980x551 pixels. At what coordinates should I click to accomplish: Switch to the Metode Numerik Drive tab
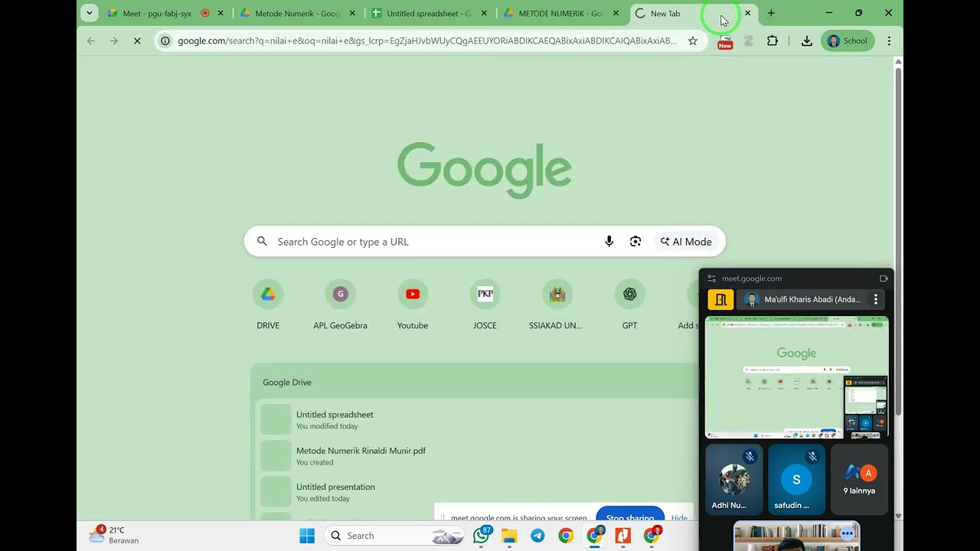tap(297, 13)
